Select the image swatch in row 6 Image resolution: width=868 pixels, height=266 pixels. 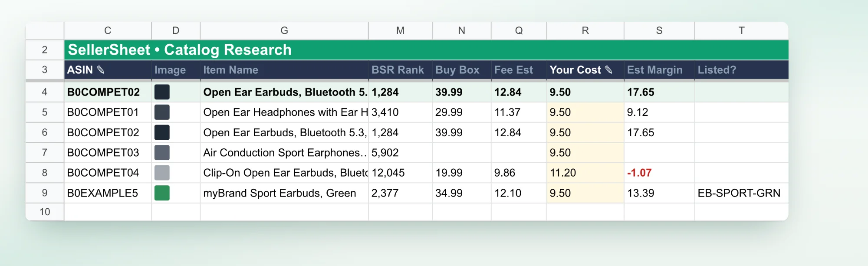[x=162, y=132]
